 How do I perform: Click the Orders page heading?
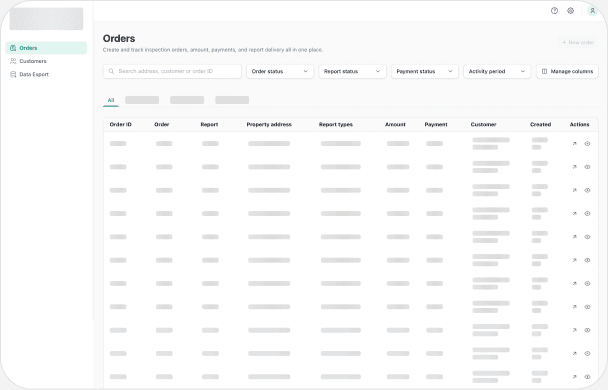tap(119, 38)
